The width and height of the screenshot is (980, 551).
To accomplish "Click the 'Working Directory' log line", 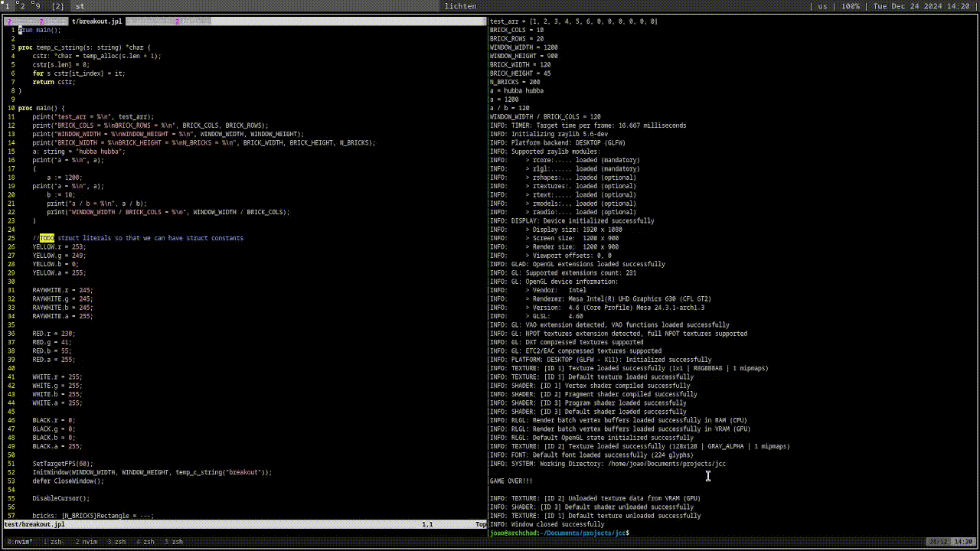I will [608, 464].
